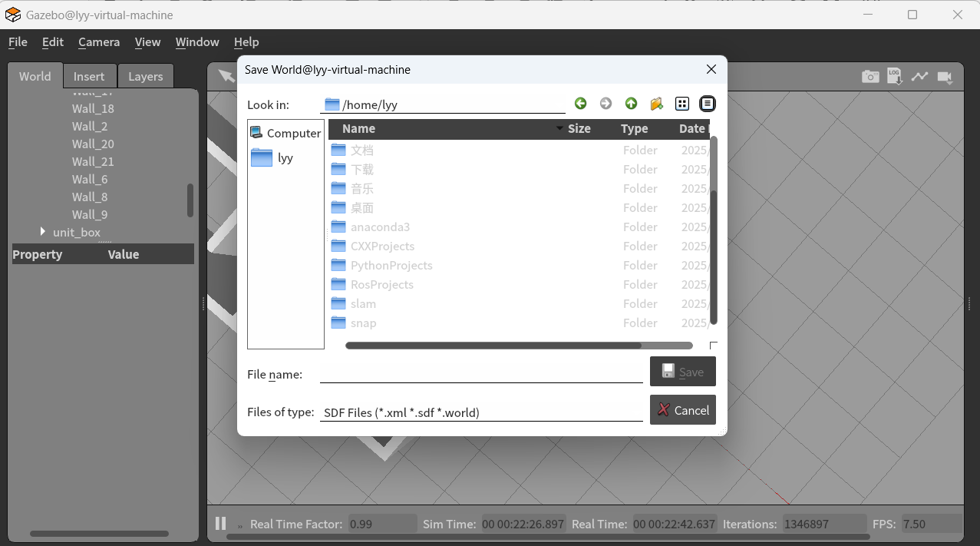Open the plot utility icon
This screenshot has width=980, height=546.
coord(919,76)
